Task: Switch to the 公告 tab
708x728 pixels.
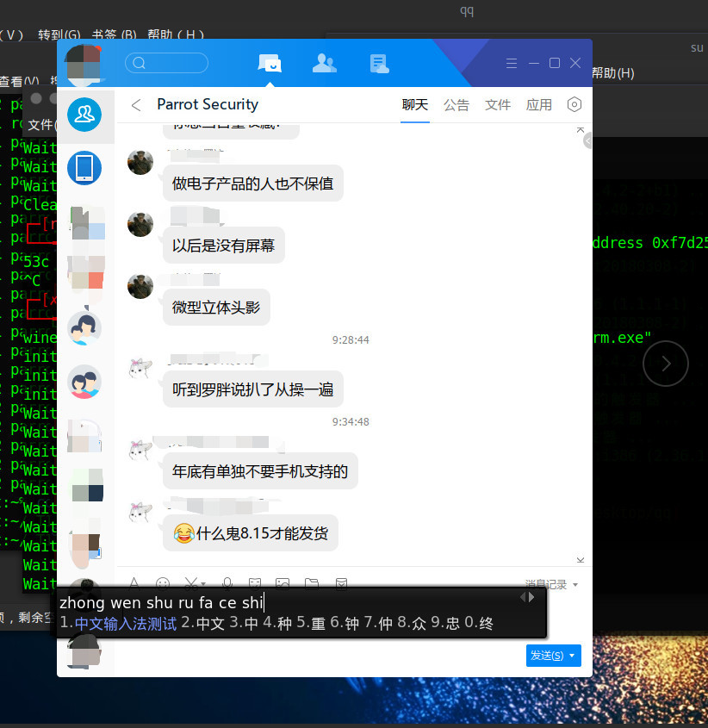Action: pyautogui.click(x=456, y=105)
